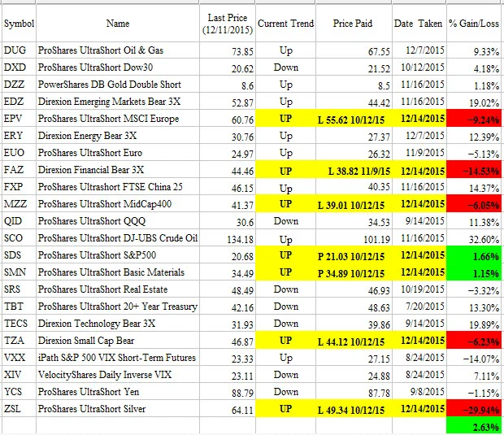Click QID price paid 34.53
The width and height of the screenshot is (504, 435).
[354, 221]
